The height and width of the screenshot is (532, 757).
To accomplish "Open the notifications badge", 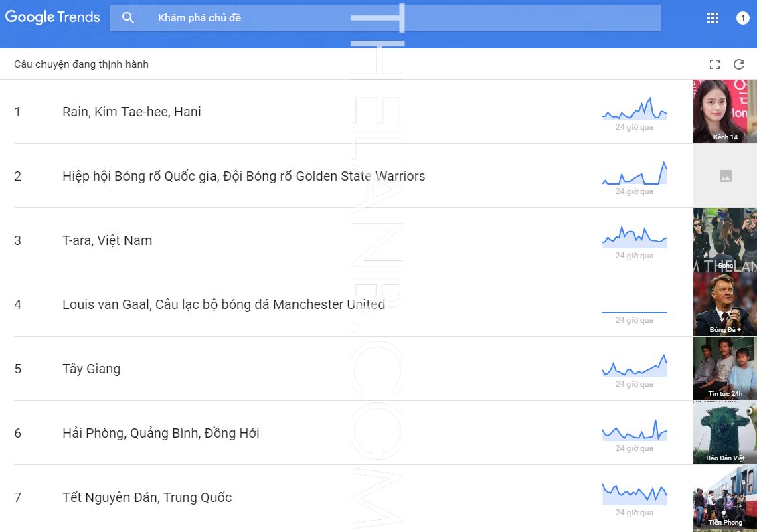I will point(742,18).
